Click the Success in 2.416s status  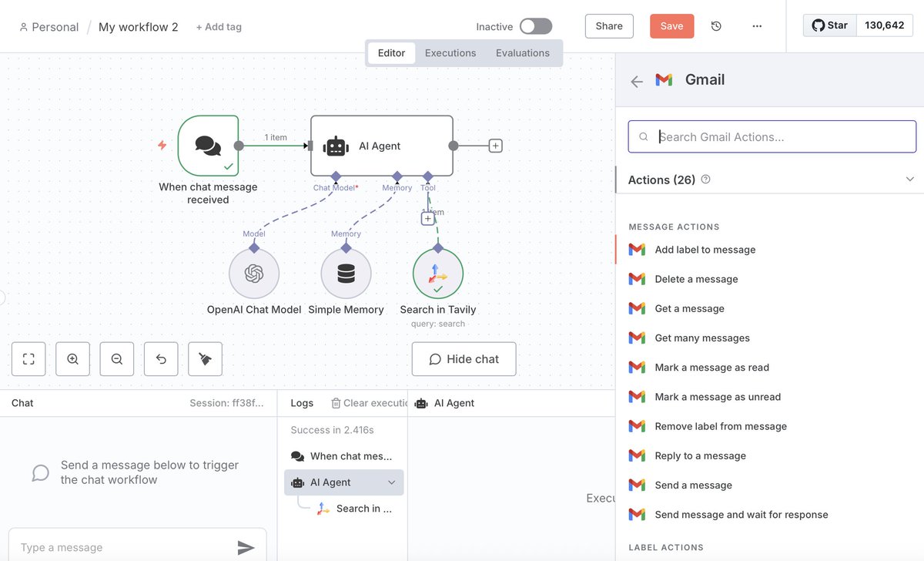click(332, 430)
